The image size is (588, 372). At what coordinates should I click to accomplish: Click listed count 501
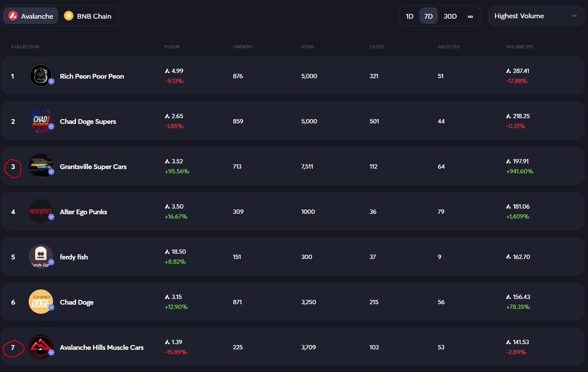click(374, 121)
